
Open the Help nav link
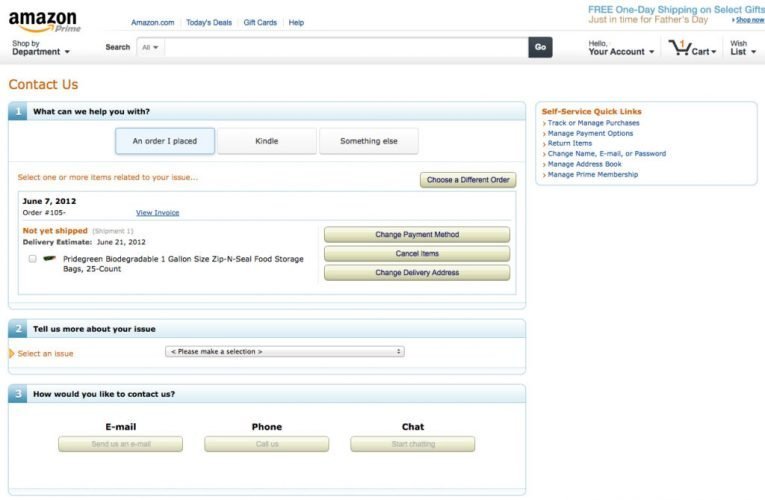coord(296,22)
